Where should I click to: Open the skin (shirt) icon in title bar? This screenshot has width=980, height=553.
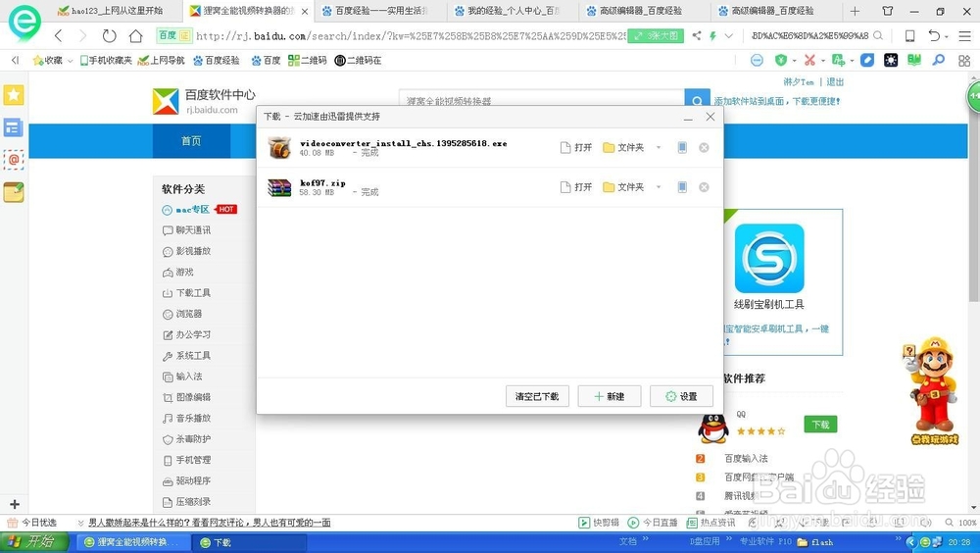click(888, 11)
